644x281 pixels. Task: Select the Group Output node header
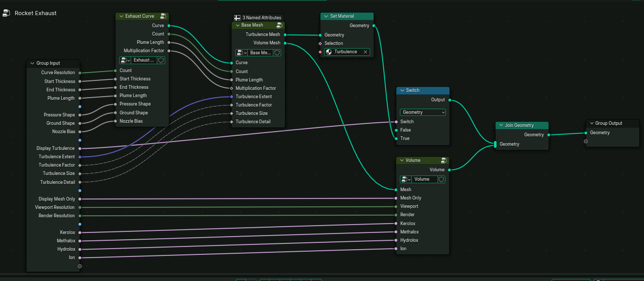[x=612, y=123]
